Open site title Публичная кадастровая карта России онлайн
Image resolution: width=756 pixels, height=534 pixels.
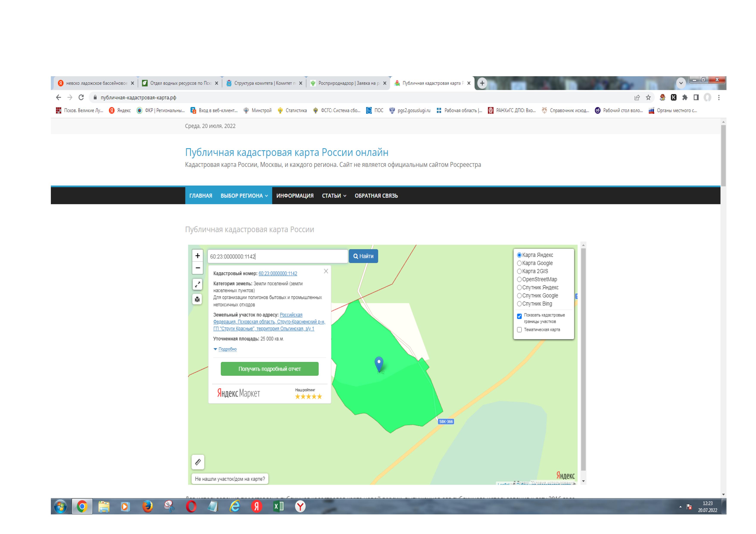click(x=287, y=152)
